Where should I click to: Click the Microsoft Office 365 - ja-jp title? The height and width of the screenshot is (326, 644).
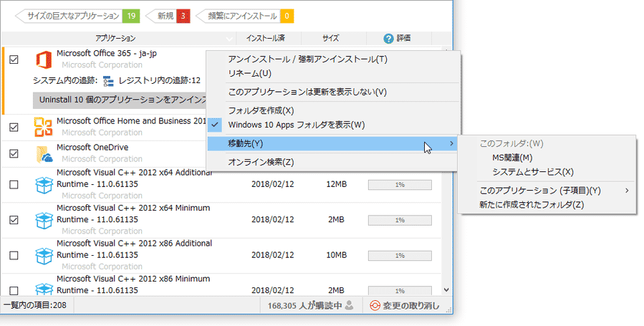pos(107,53)
